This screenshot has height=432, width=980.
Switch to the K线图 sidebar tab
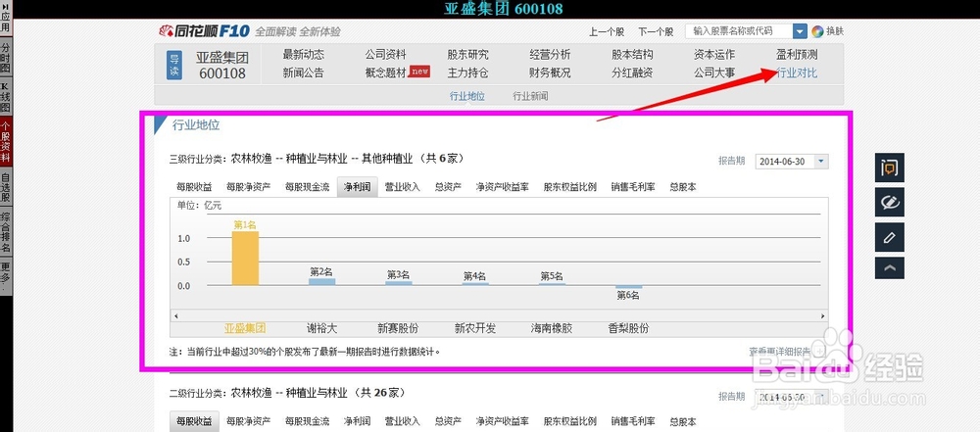[5, 98]
